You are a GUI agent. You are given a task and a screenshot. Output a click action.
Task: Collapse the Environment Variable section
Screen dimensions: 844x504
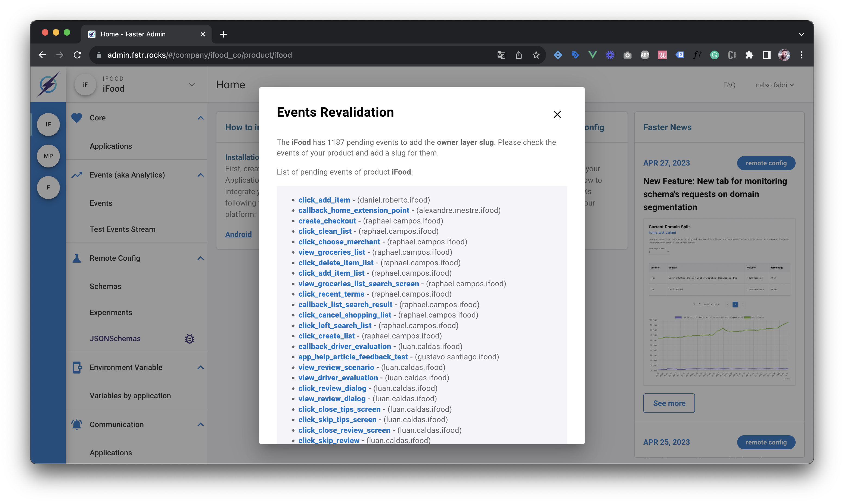click(201, 368)
